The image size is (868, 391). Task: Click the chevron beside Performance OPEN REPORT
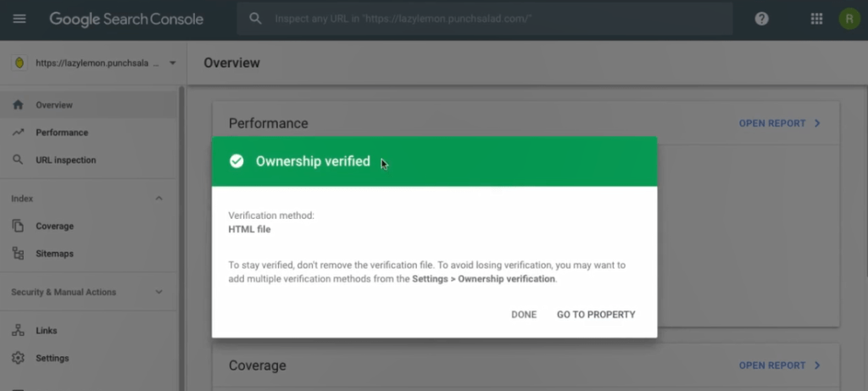[817, 124]
